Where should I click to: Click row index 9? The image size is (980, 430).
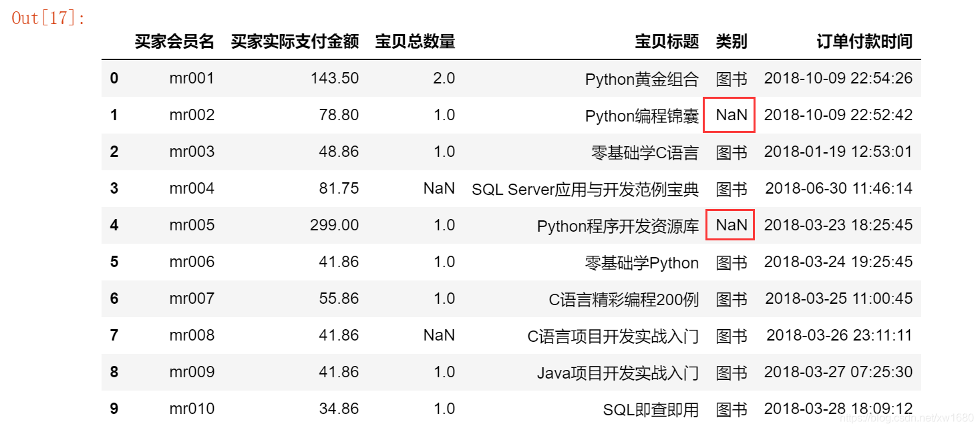tap(114, 409)
